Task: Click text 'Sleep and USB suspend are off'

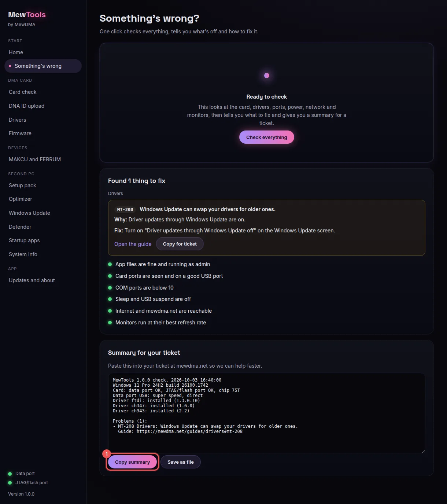Action: (x=153, y=299)
